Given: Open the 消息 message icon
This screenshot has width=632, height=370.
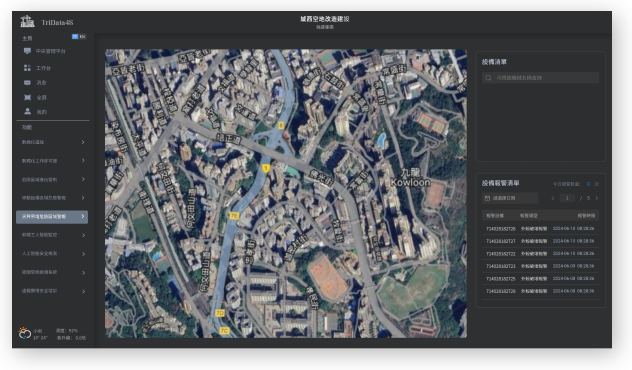Looking at the screenshot, I should (27, 83).
